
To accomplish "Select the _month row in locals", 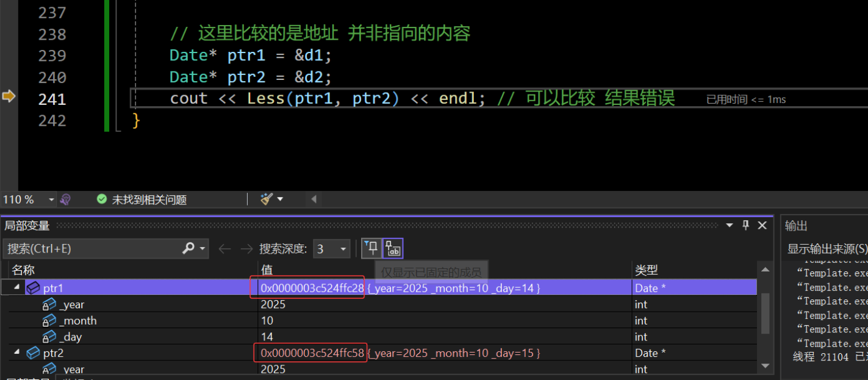I will [382, 321].
